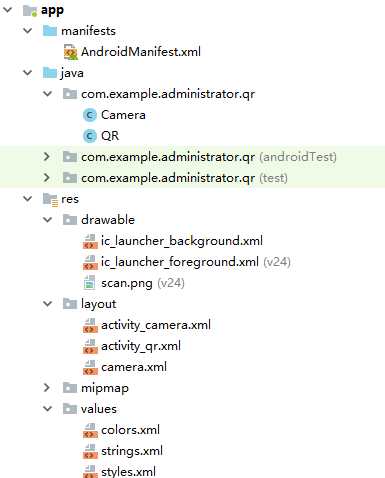The height and width of the screenshot is (478, 385).
Task: Click the layout folder icon
Action: (70, 304)
